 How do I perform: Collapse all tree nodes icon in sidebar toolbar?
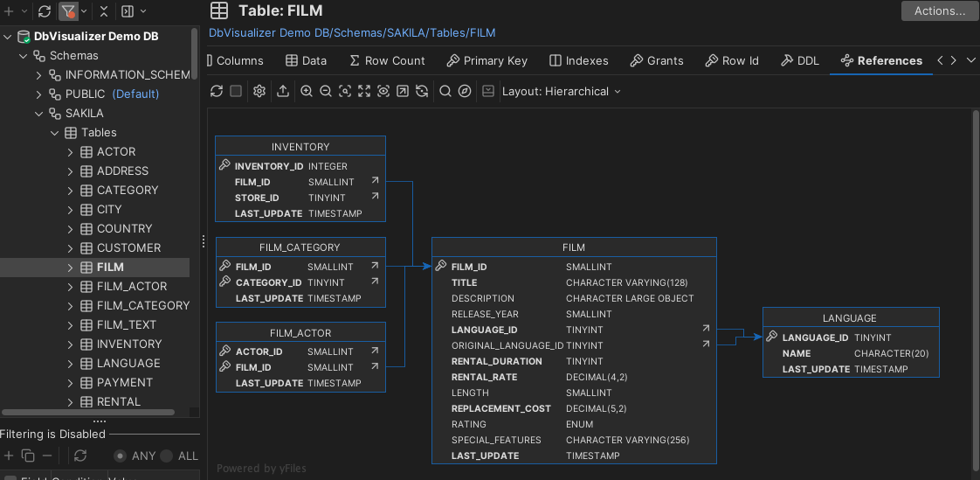click(104, 11)
